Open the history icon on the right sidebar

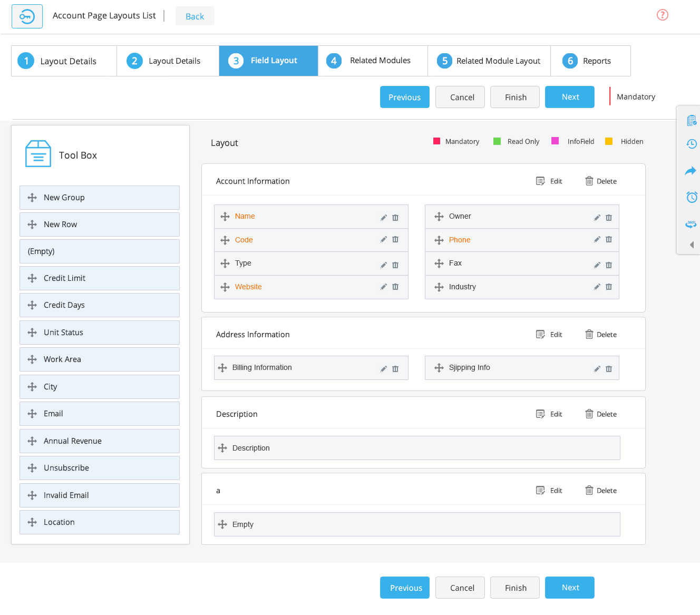point(691,144)
